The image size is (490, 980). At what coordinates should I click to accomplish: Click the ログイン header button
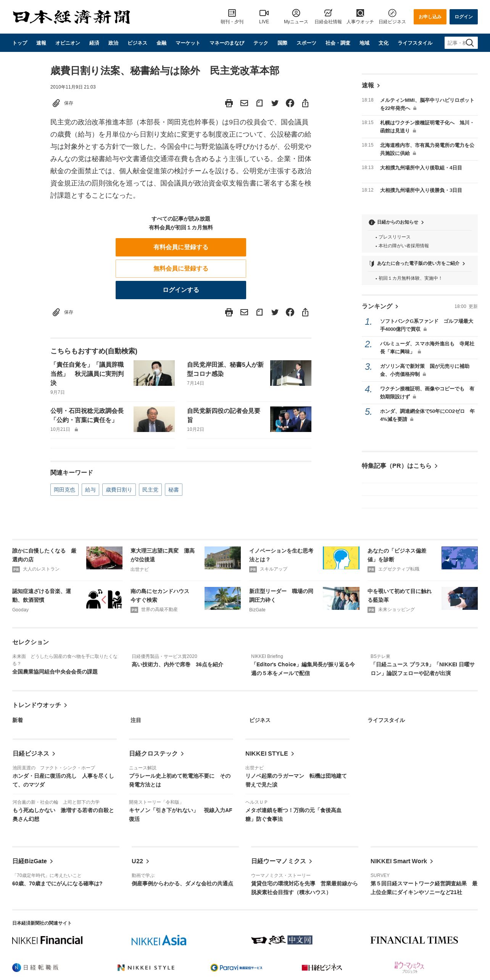coord(464,17)
